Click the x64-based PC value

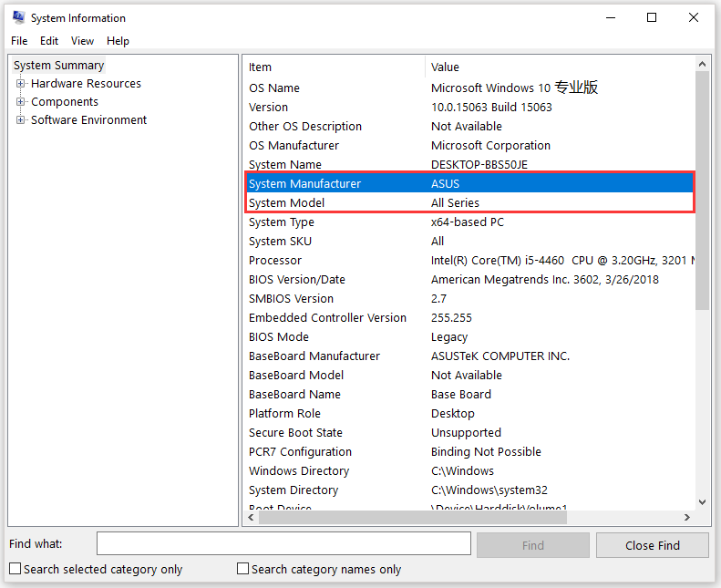pyautogui.click(x=468, y=222)
